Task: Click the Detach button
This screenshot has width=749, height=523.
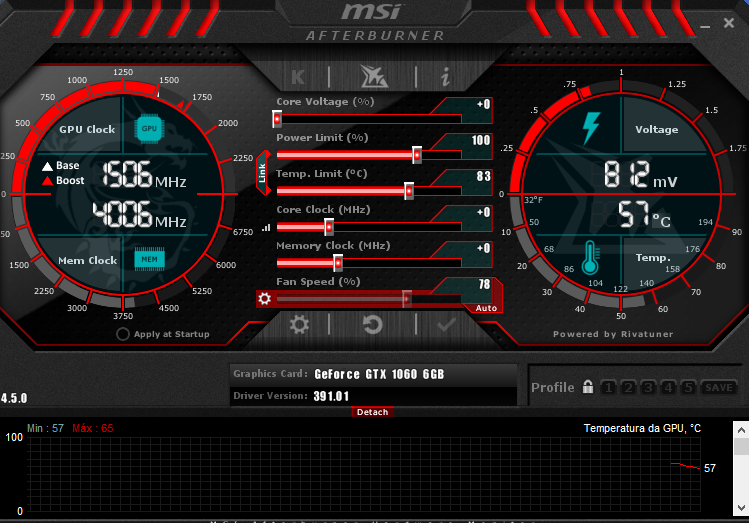Action: click(373, 412)
